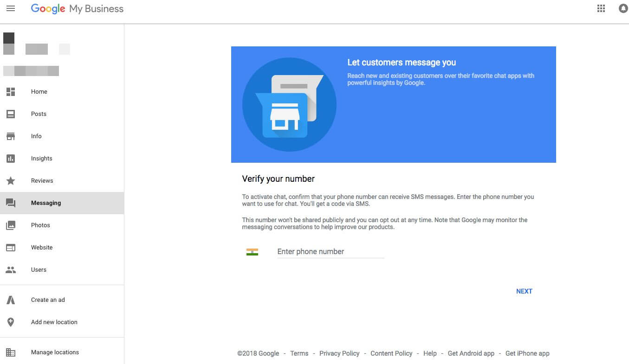Image resolution: width=629 pixels, height=364 pixels.
Task: Click the Google My Business logo
Action: tap(77, 8)
